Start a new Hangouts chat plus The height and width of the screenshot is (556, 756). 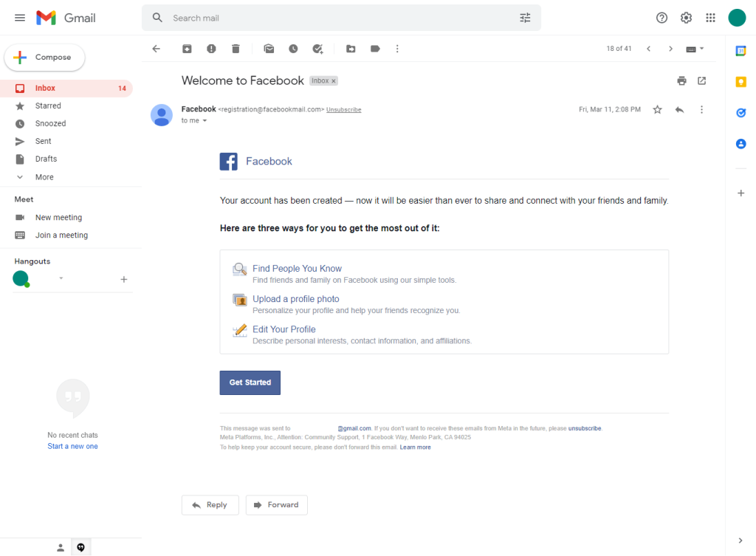pyautogui.click(x=124, y=279)
